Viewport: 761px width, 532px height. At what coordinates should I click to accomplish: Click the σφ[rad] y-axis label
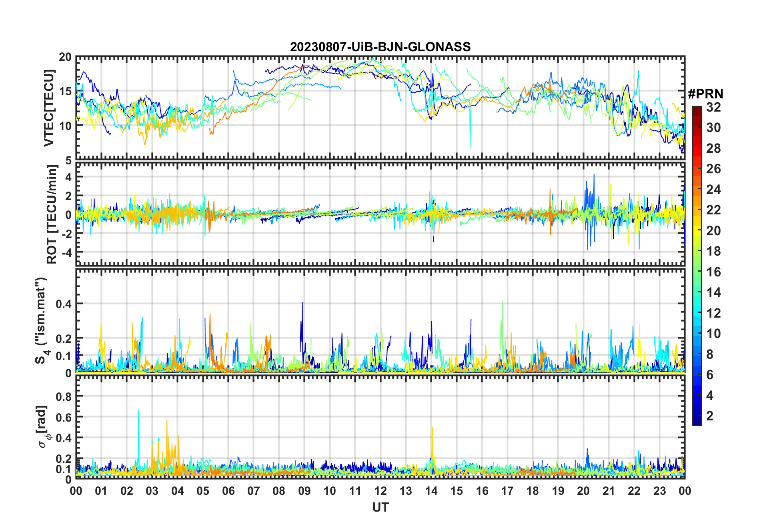point(44,427)
